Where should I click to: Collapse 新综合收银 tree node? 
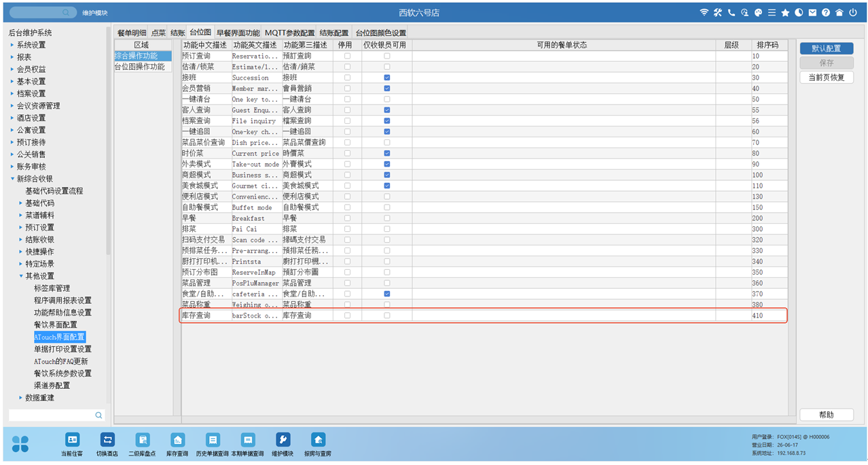point(12,179)
